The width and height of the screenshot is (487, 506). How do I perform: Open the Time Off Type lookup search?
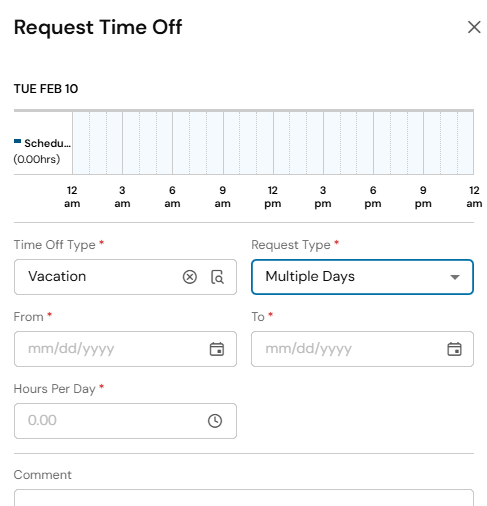coord(217,277)
